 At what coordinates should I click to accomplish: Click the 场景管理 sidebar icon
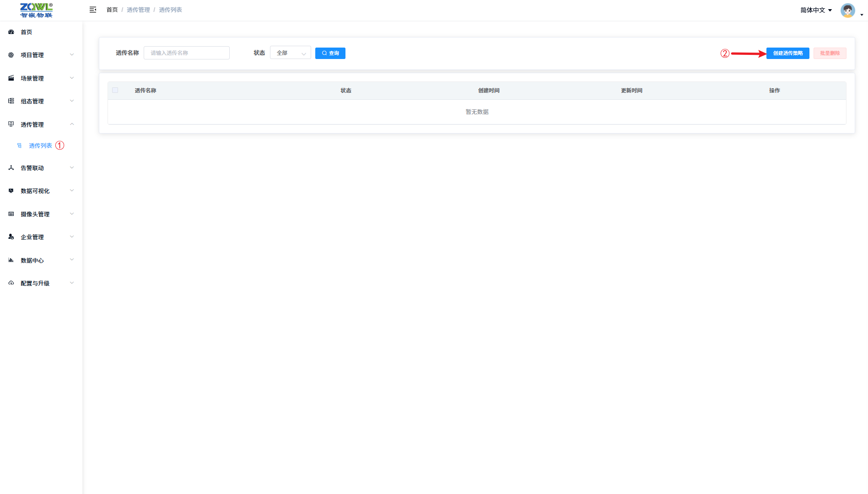pos(11,78)
